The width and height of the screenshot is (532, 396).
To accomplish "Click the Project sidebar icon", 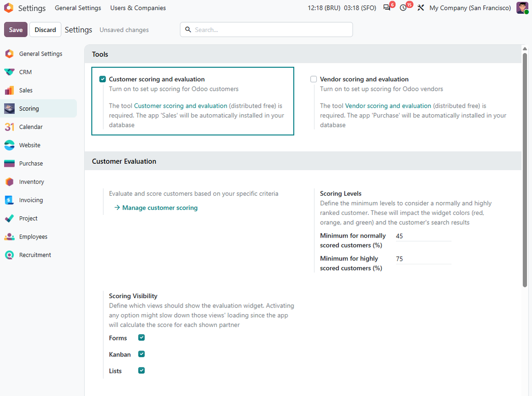I will [9, 218].
